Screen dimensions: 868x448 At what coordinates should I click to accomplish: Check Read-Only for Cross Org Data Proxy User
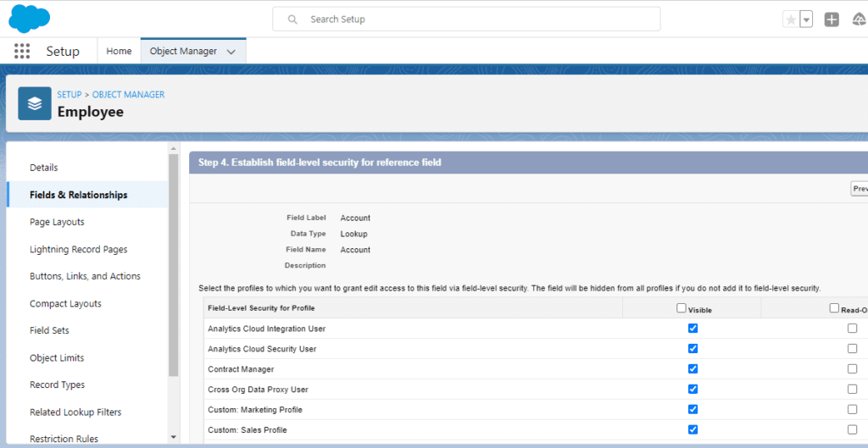tap(853, 390)
